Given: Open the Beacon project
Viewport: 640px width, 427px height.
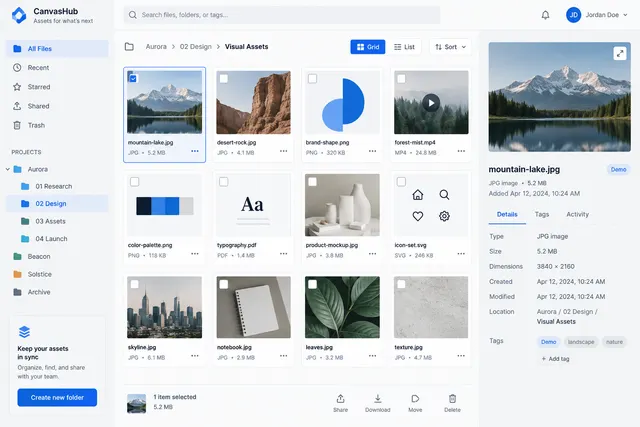Looking at the screenshot, I should click(x=57, y=256).
